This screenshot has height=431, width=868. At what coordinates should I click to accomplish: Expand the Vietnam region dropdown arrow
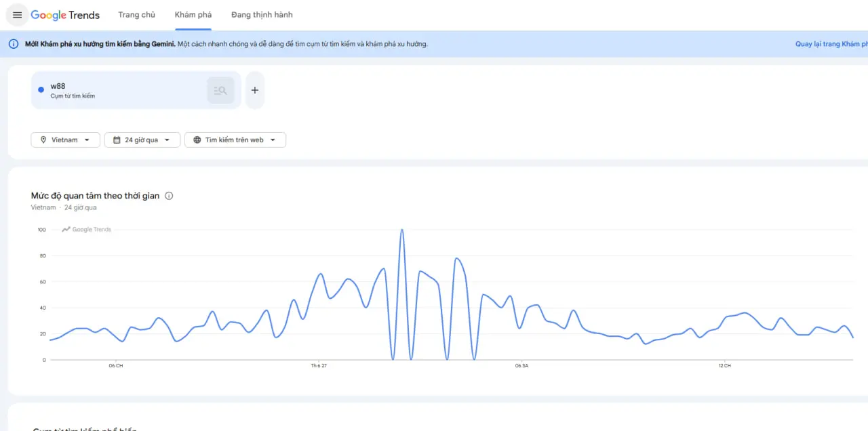(87, 140)
